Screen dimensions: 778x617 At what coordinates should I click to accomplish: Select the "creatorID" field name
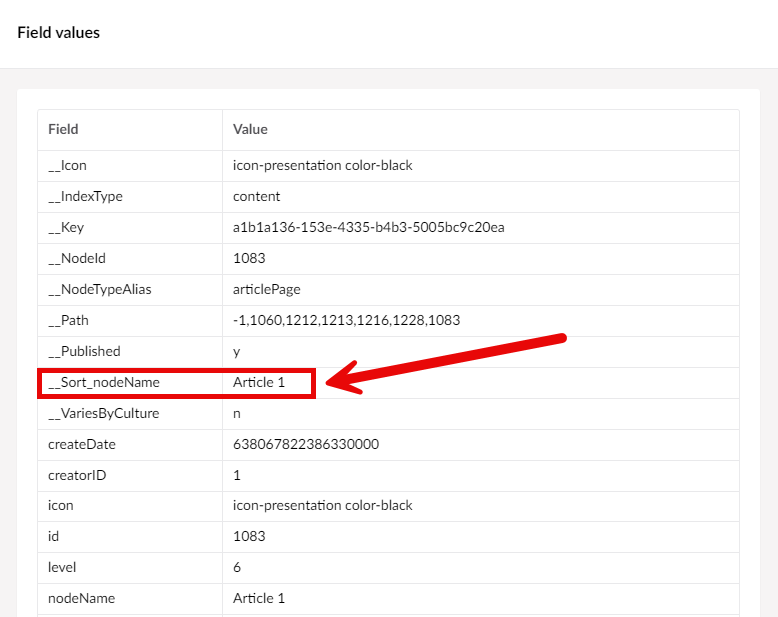point(77,476)
